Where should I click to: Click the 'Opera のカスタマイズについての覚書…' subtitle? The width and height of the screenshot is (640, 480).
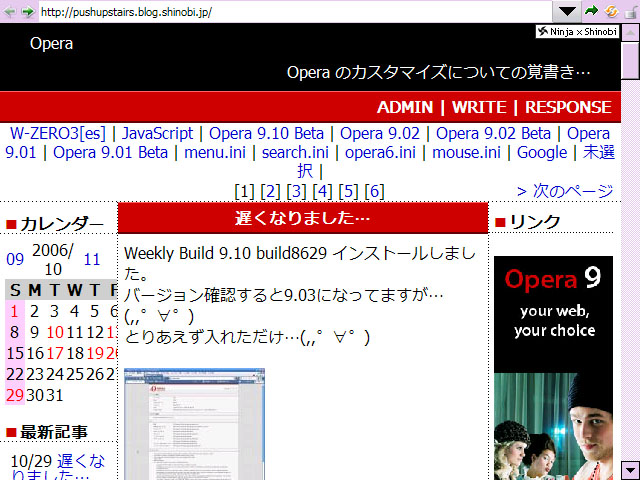point(439,72)
